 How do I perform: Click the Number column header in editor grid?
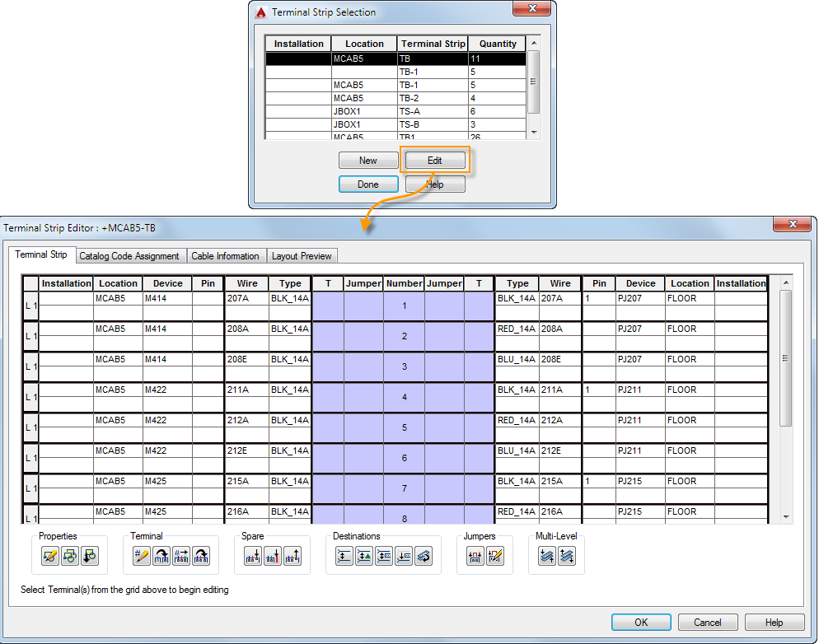[404, 283]
